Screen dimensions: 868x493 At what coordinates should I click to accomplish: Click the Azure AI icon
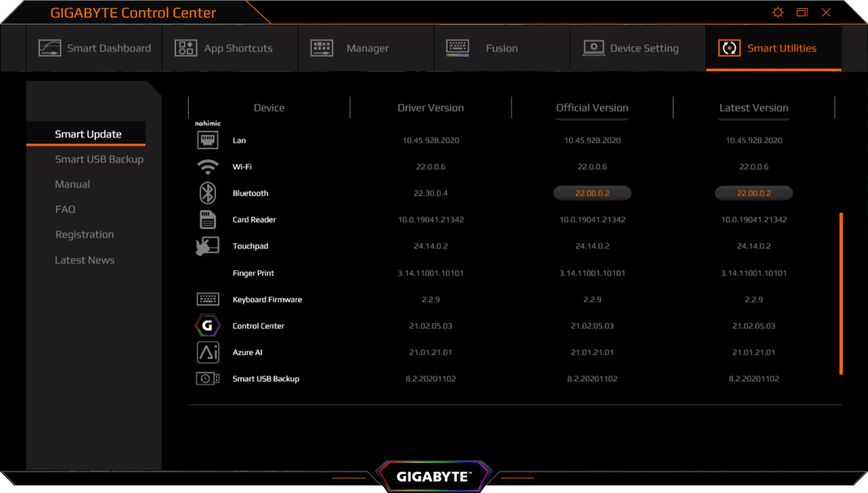pos(208,352)
